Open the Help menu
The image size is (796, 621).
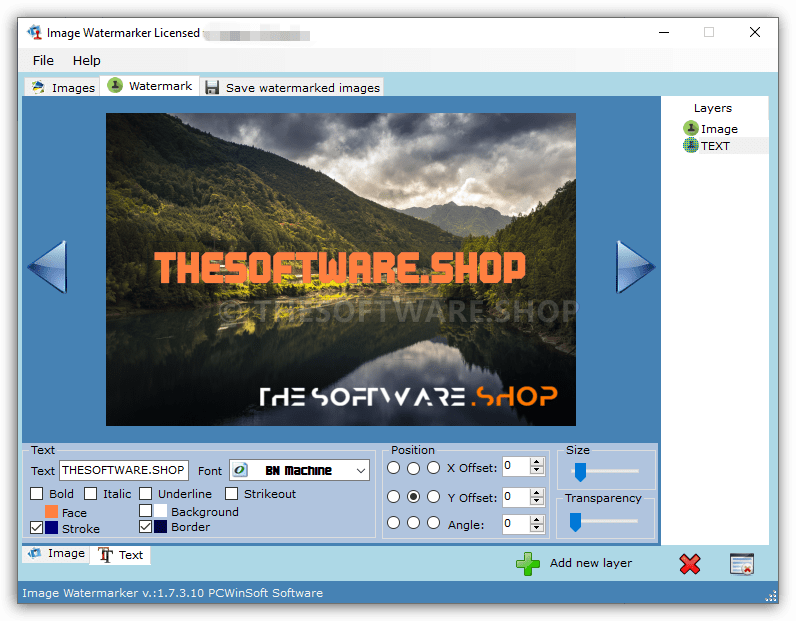[x=86, y=60]
